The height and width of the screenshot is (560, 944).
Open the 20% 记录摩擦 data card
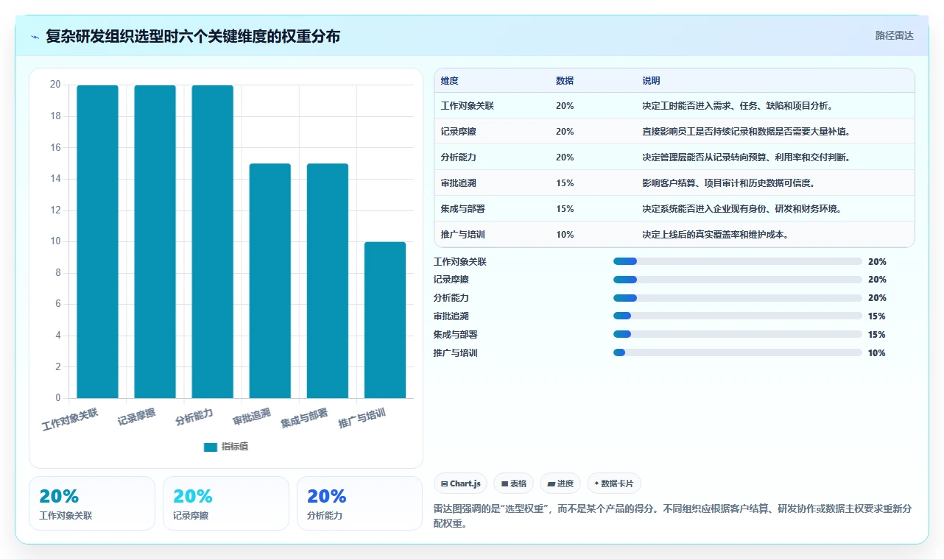tap(226, 503)
